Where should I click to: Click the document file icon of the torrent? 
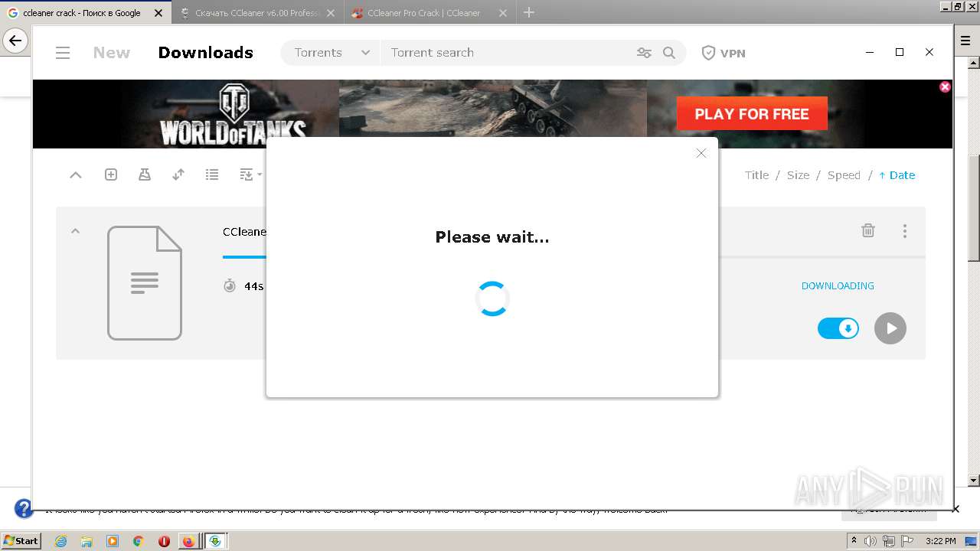coord(145,283)
